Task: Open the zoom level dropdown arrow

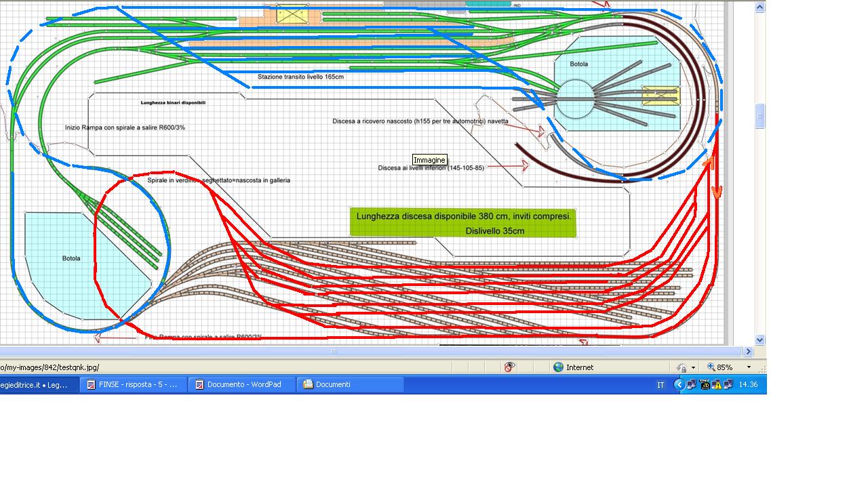Action: (749, 367)
